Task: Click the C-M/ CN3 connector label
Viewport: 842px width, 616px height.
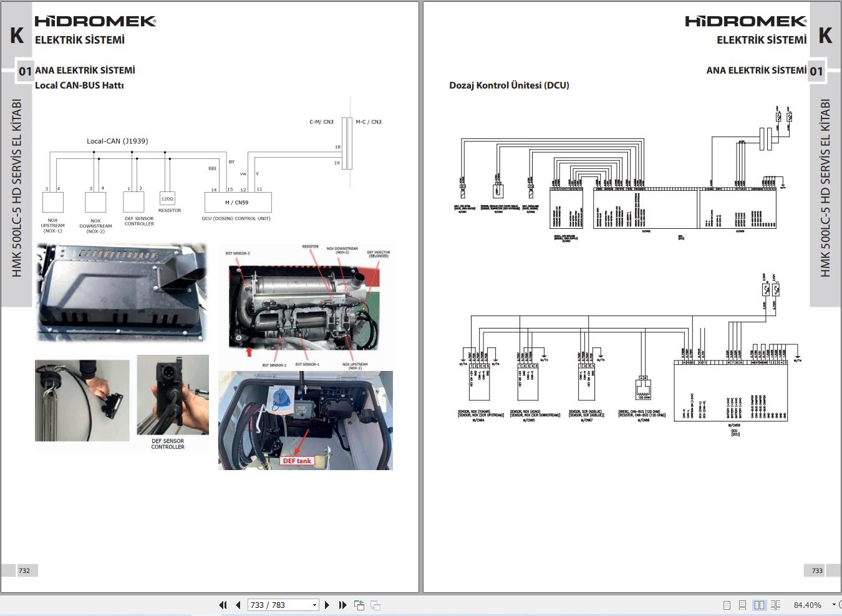Action: click(x=322, y=122)
